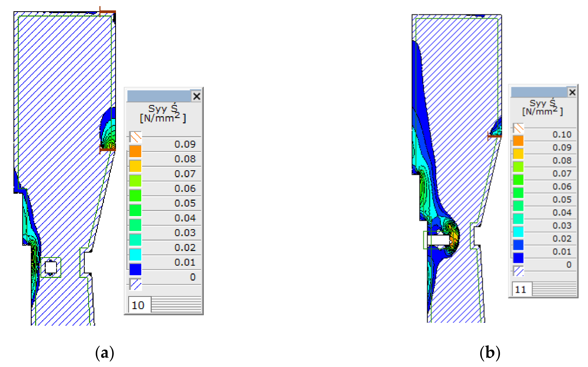Click striped slider beside value 10

point(176,305)
